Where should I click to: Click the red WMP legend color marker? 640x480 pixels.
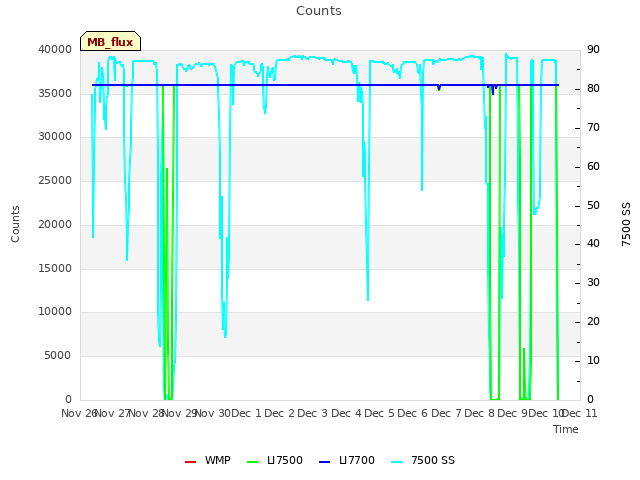pos(190,462)
